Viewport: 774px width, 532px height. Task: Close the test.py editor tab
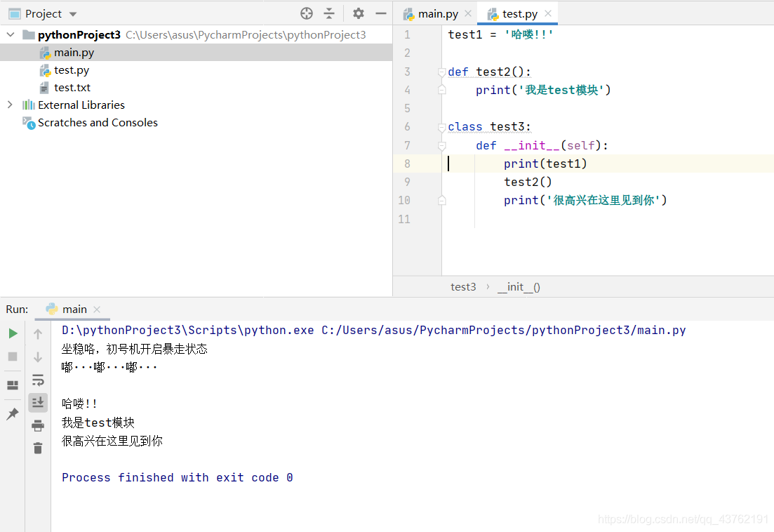coord(548,13)
